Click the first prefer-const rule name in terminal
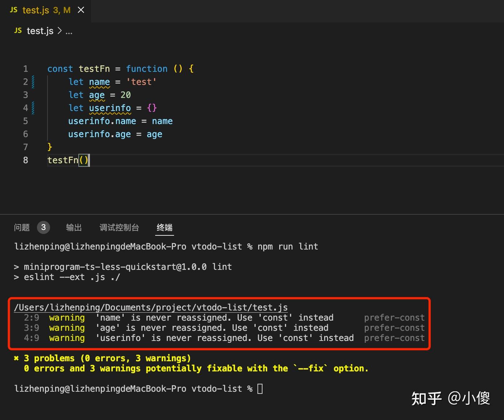Screen dimensions: 504x420 [394, 318]
